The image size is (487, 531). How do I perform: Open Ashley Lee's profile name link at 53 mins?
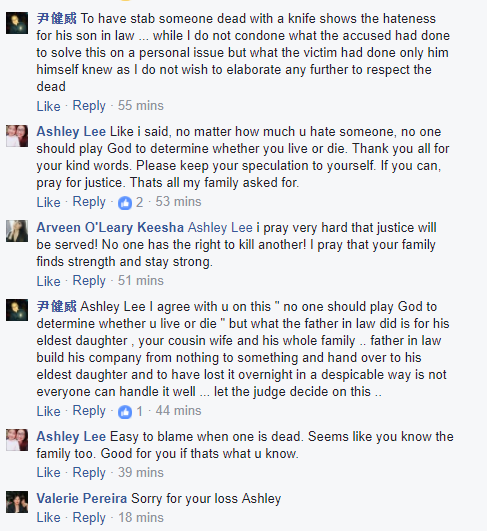[71, 131]
